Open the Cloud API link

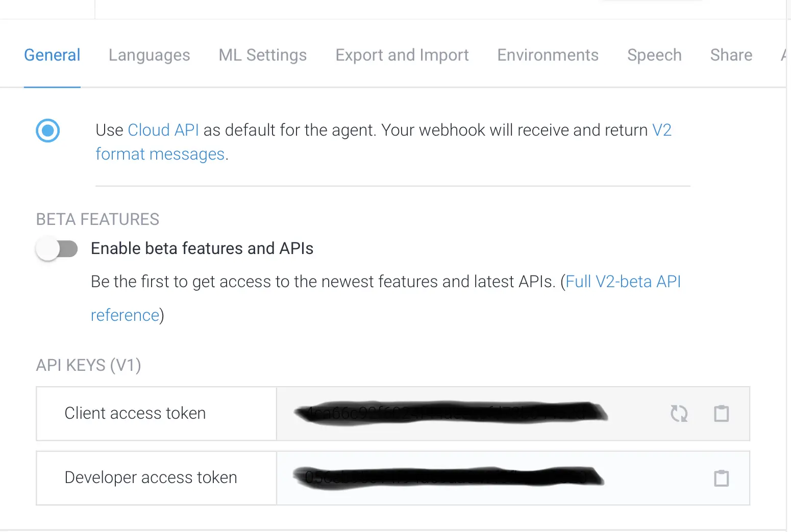[x=163, y=131]
